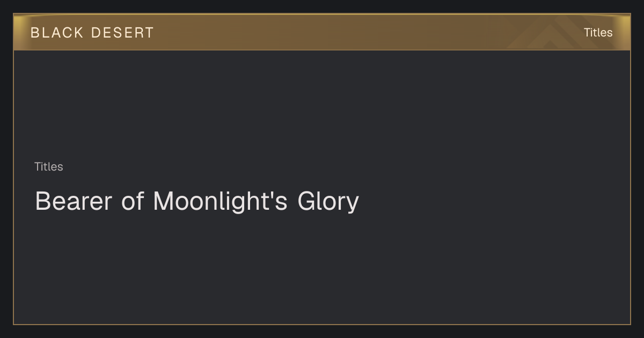Select the word Glory in the title
644x338 pixels.
(x=328, y=203)
